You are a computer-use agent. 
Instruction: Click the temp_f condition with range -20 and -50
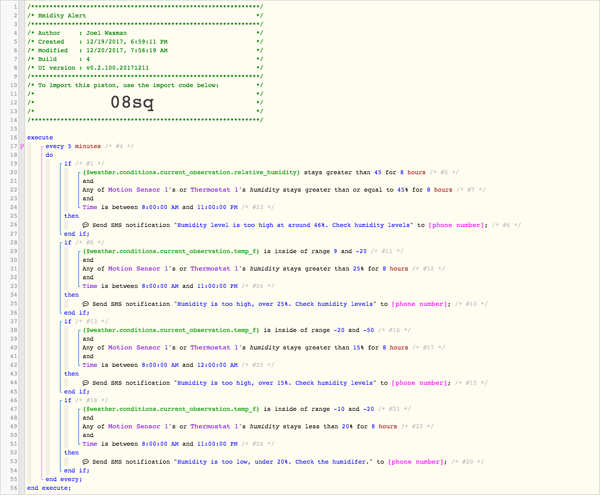pos(228,330)
